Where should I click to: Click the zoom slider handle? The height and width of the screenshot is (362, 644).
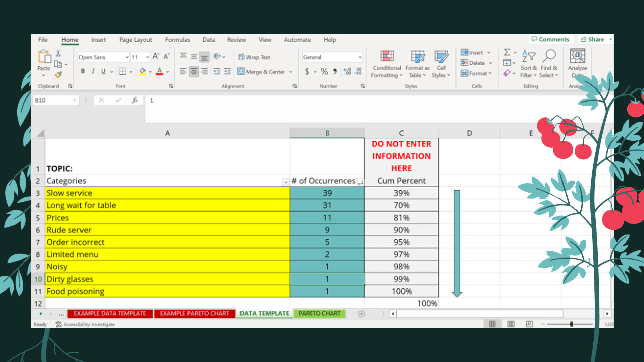tap(571, 324)
